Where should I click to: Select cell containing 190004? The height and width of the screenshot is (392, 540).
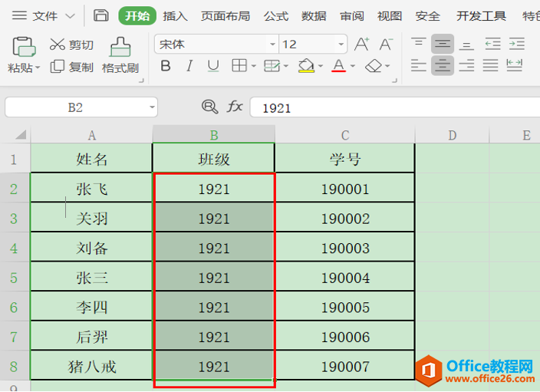tap(345, 278)
